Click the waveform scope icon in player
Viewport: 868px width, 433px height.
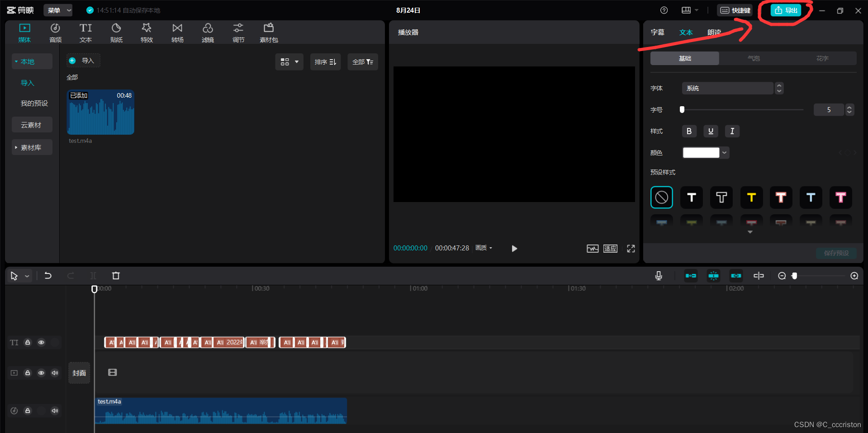coord(593,249)
